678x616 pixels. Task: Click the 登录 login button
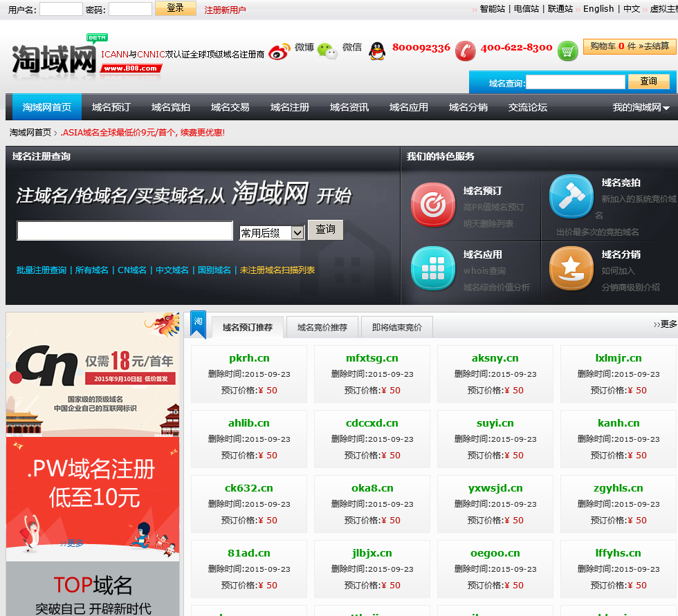(176, 8)
